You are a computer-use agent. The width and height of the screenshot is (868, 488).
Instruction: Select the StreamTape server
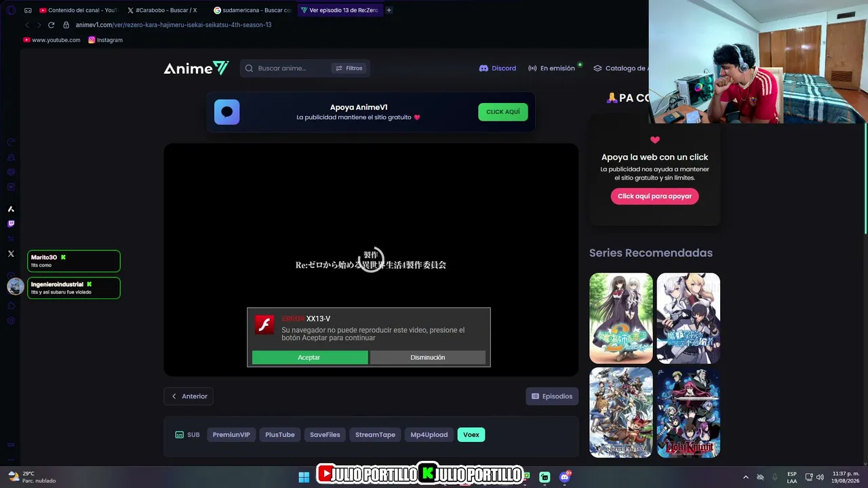375,434
